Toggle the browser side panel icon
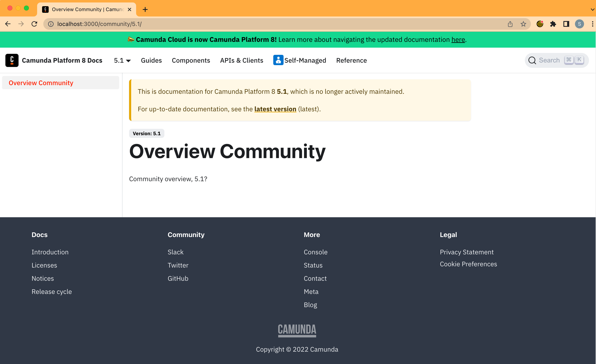This screenshot has width=596, height=364. 566,24
